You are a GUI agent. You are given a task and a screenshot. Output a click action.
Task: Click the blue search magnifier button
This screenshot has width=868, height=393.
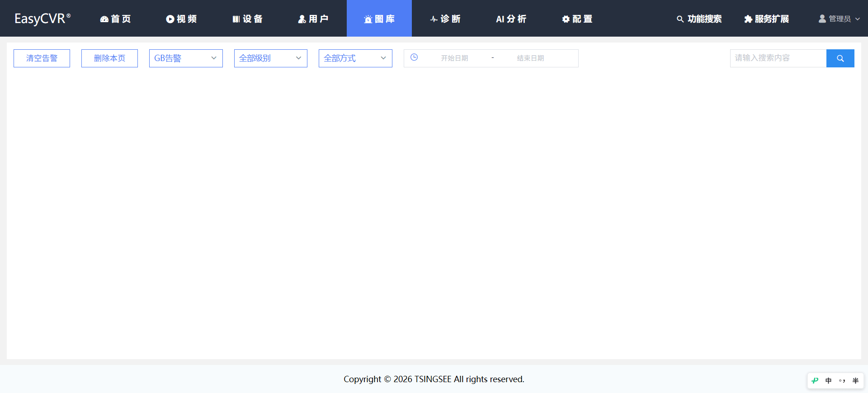[840, 58]
